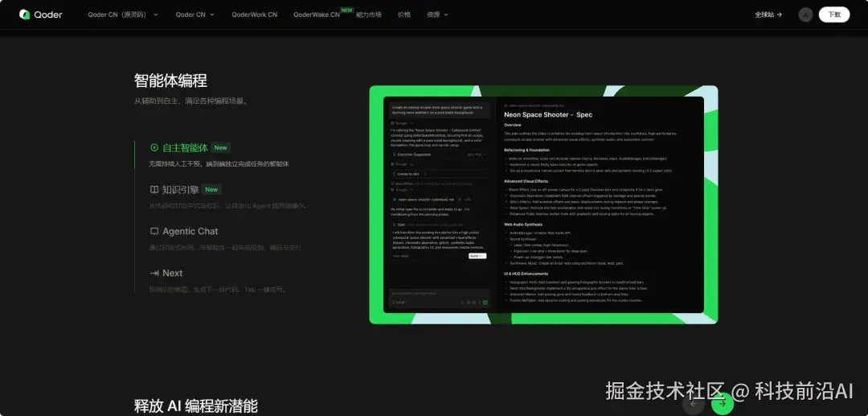The height and width of the screenshot is (416, 868).
Task: Expand the Qoder CN（原灵码） menu
Action: coord(123,14)
